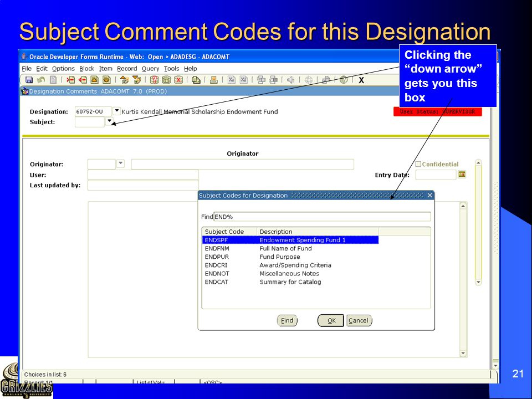The height and width of the screenshot is (399, 532).
Task: Select the ENDSPF Endowment Spending Fund row
Action: pyautogui.click(x=290, y=240)
